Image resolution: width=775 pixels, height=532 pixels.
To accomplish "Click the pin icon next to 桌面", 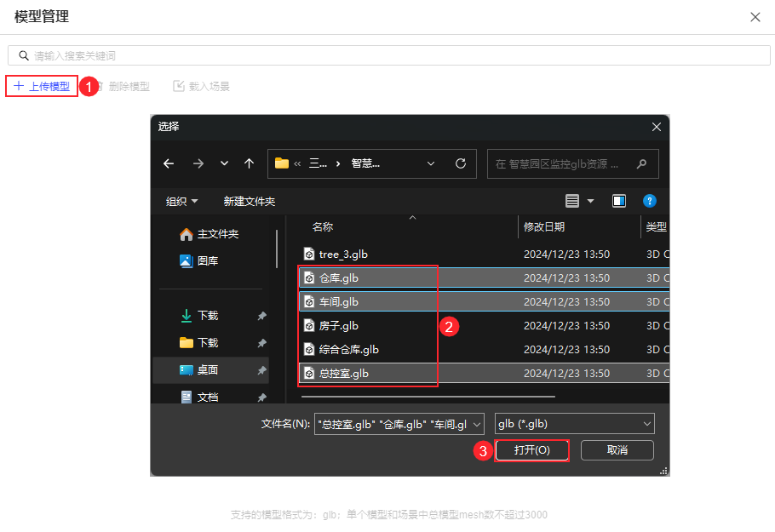I will point(262,370).
